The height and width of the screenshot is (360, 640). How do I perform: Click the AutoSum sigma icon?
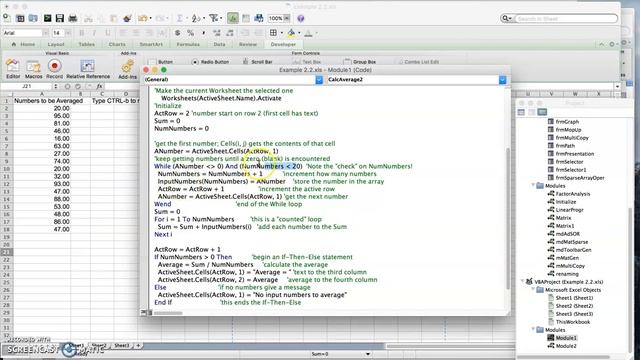tap(179, 18)
